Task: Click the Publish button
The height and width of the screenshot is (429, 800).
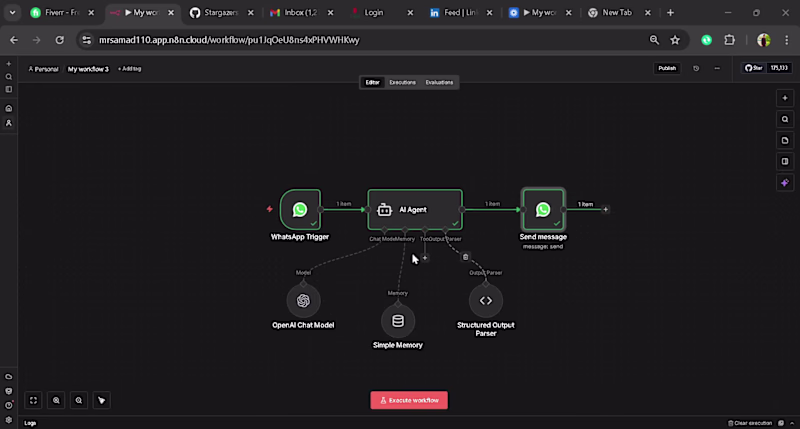Action: pyautogui.click(x=667, y=68)
